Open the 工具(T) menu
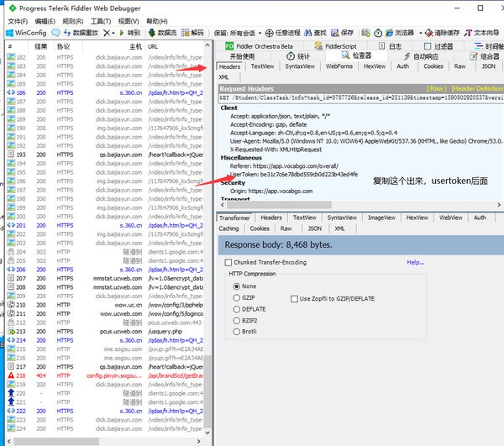 click(x=100, y=20)
